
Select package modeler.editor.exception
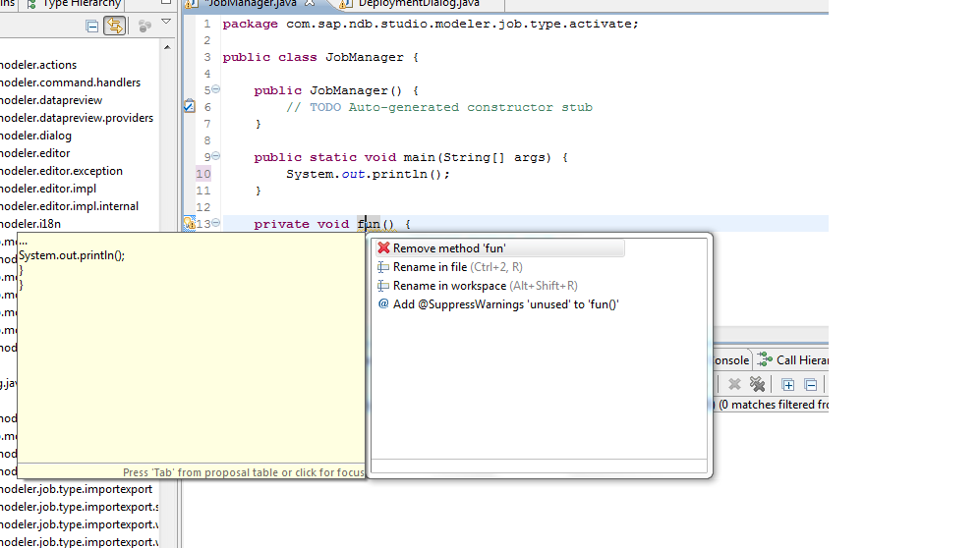coord(61,171)
